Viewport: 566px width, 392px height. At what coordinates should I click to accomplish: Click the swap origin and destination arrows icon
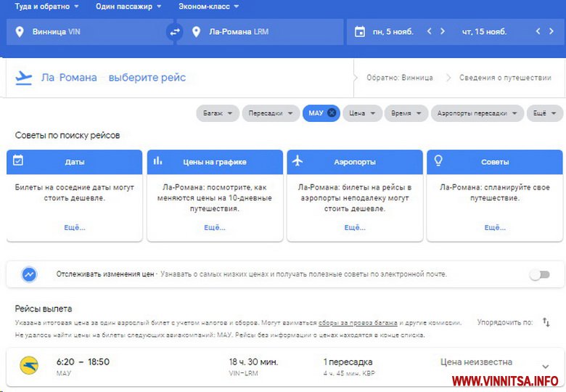pyautogui.click(x=174, y=32)
